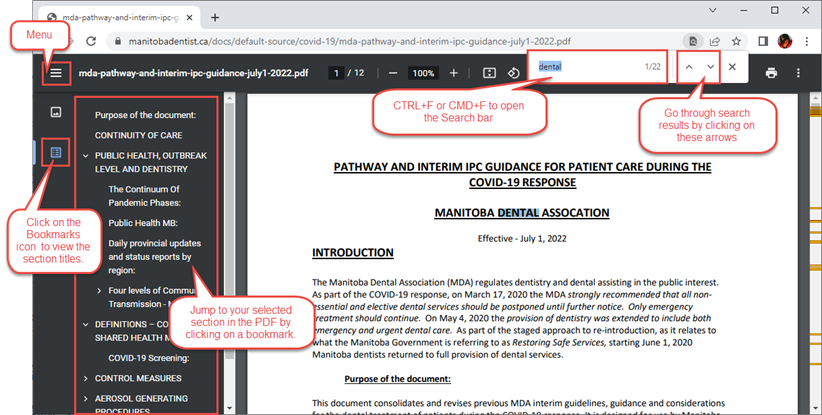Open the 'COVID-19 Screening:' bookmark

click(149, 358)
